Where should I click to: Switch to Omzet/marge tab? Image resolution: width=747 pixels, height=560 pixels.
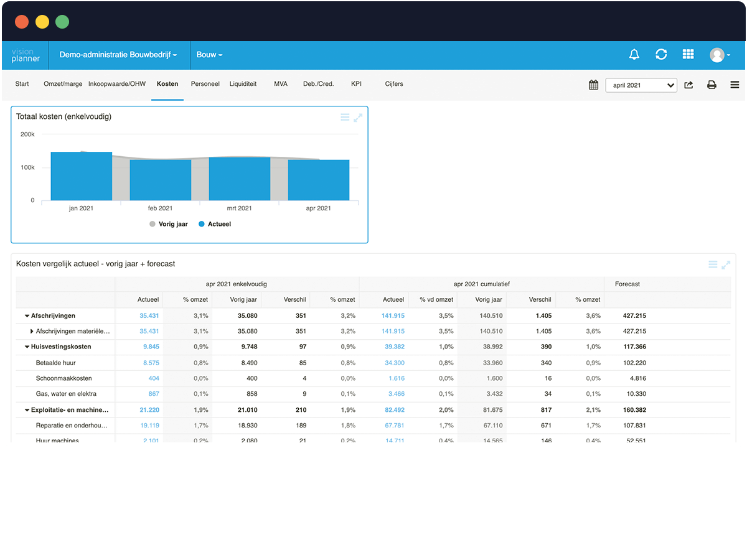63,84
